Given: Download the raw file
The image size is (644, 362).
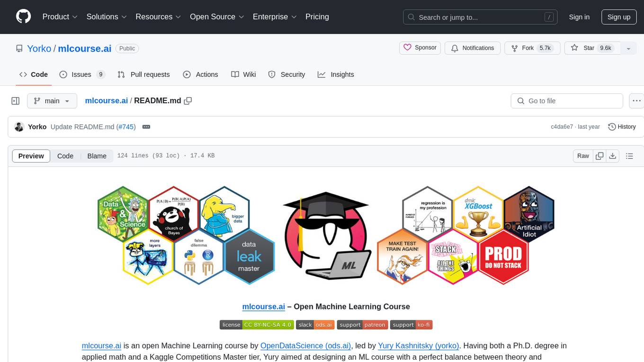Looking at the screenshot, I should (x=613, y=156).
